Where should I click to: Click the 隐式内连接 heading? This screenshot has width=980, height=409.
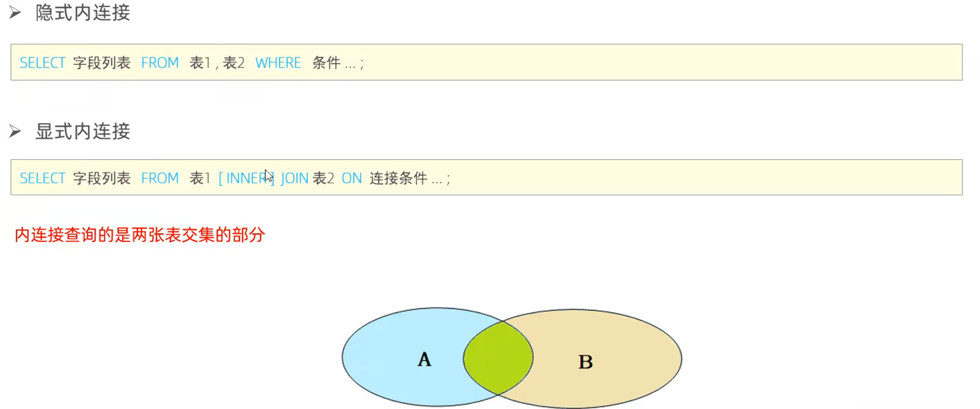[83, 13]
